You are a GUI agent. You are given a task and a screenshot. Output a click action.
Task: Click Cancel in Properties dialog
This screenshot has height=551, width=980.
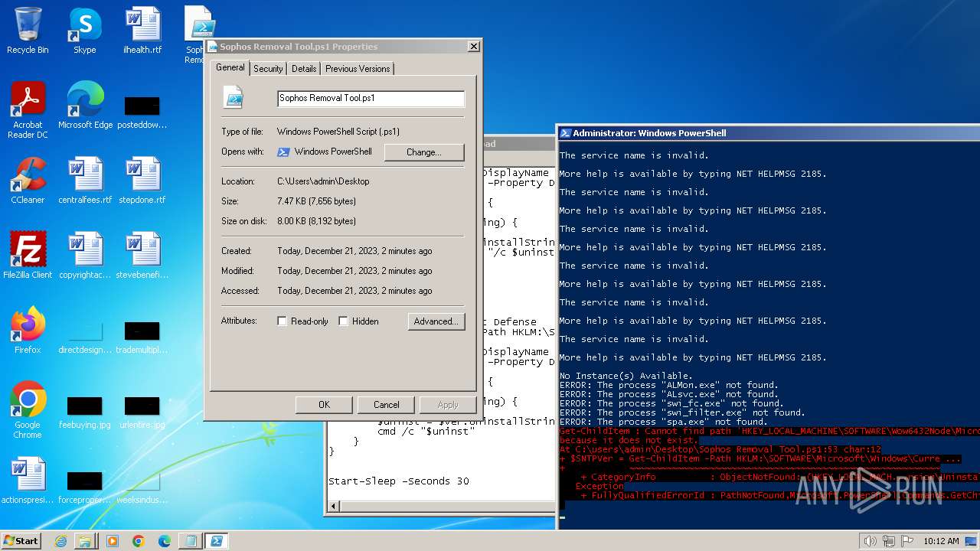(387, 405)
